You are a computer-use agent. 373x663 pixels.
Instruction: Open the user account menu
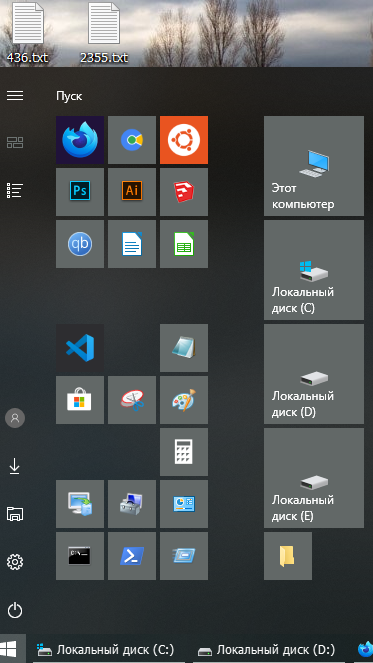coord(15,418)
